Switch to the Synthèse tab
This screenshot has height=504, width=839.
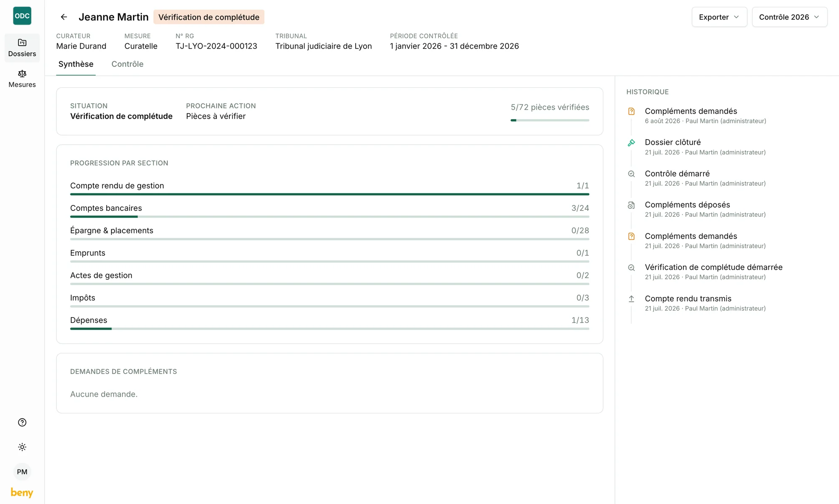click(x=76, y=64)
